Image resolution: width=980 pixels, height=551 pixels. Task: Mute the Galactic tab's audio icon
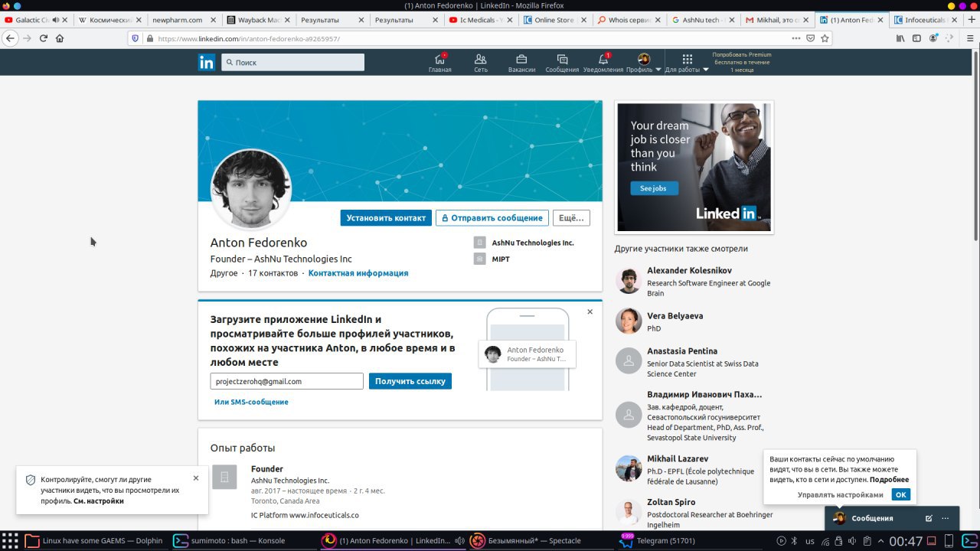(x=56, y=20)
